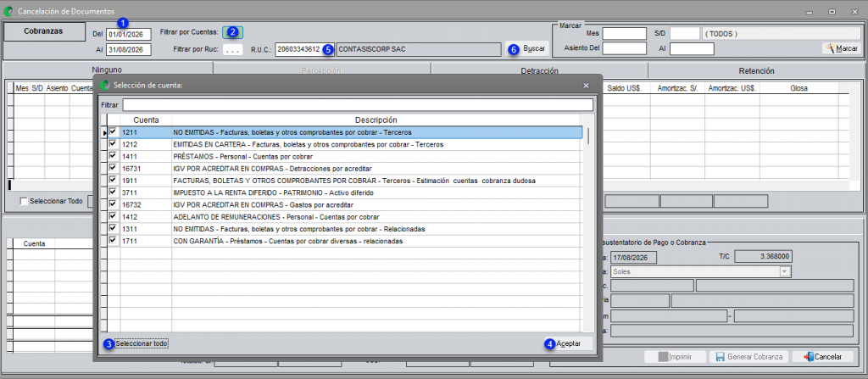
Task: Click the Marcar Al input field
Action: pos(692,49)
